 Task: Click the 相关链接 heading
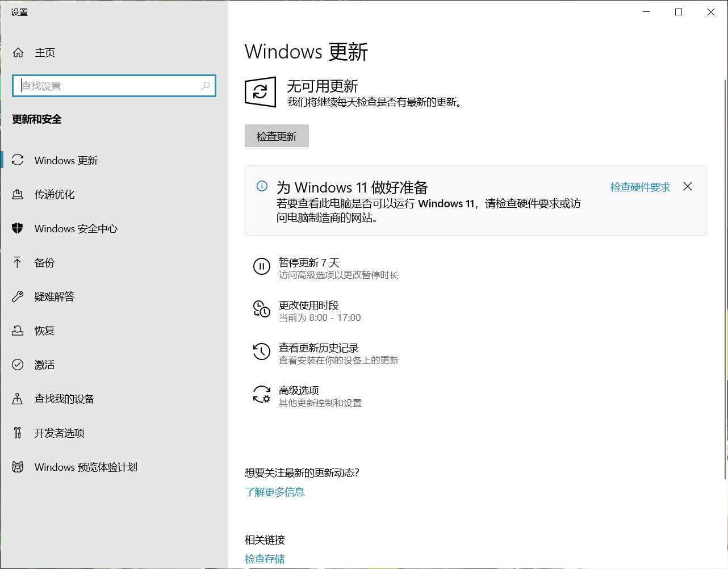tap(265, 539)
